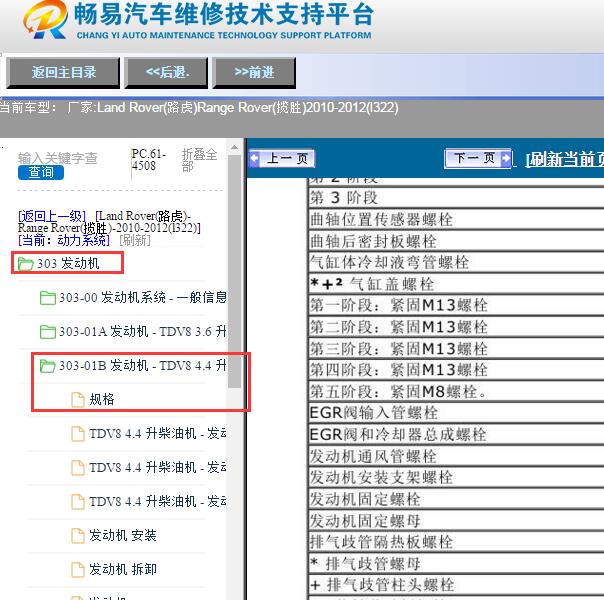Screen dimensions: 604x600
Task: Expand 303-00 发动机系统 - 一般信息
Action: [143, 297]
